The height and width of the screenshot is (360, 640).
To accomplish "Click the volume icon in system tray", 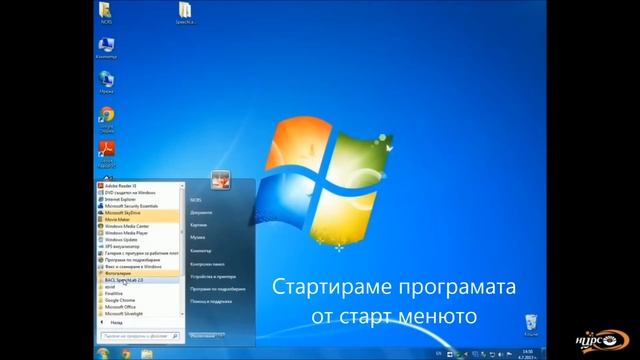I will coord(501,354).
